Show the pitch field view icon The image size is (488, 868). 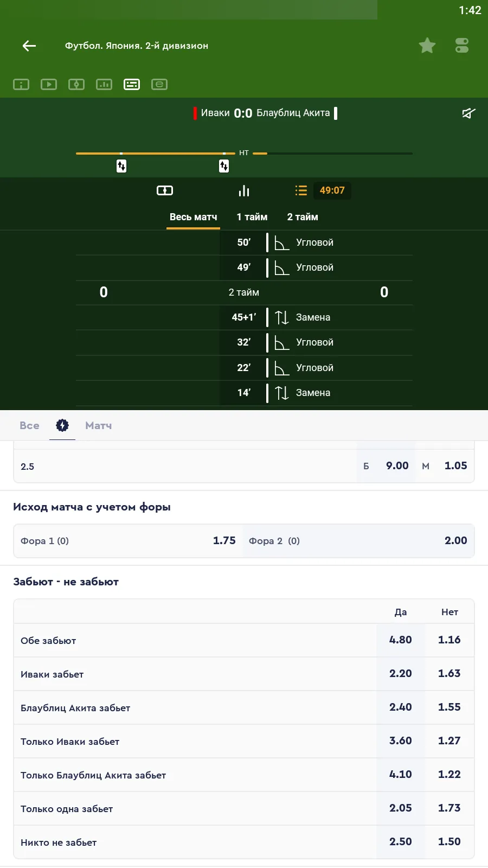coord(76,85)
